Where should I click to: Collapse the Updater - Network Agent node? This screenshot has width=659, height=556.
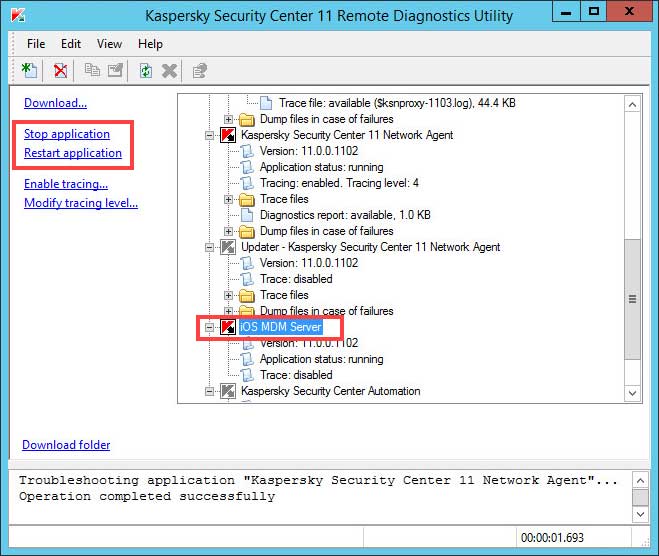[x=209, y=247]
